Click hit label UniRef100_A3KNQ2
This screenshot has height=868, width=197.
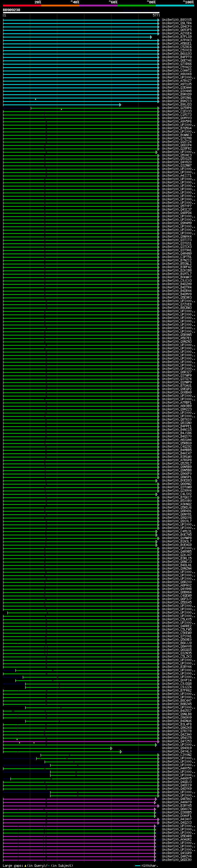(177, 504)
